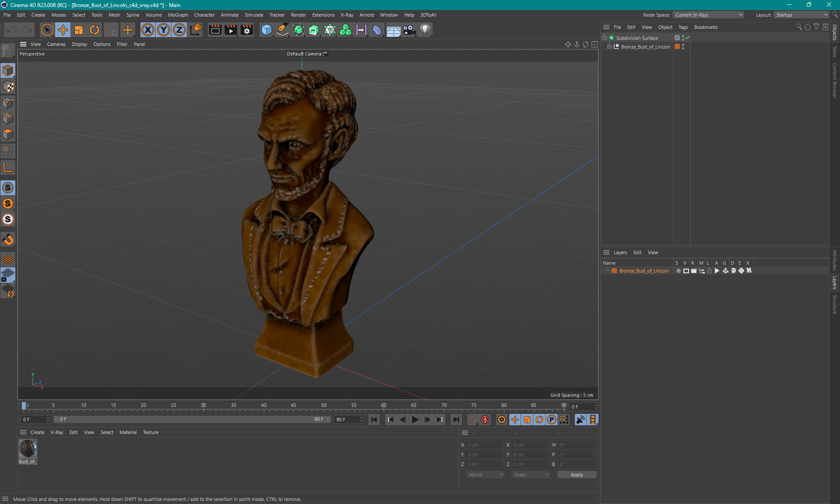The width and height of the screenshot is (840, 504).
Task: Render current view with clapperboard icon
Action: coord(215,30)
